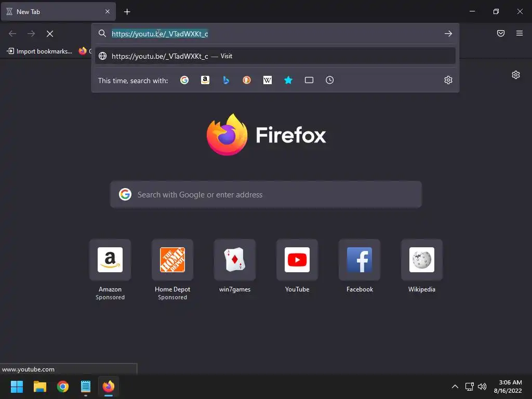
Task: Search in Bookmarks via star icon
Action: tap(288, 80)
